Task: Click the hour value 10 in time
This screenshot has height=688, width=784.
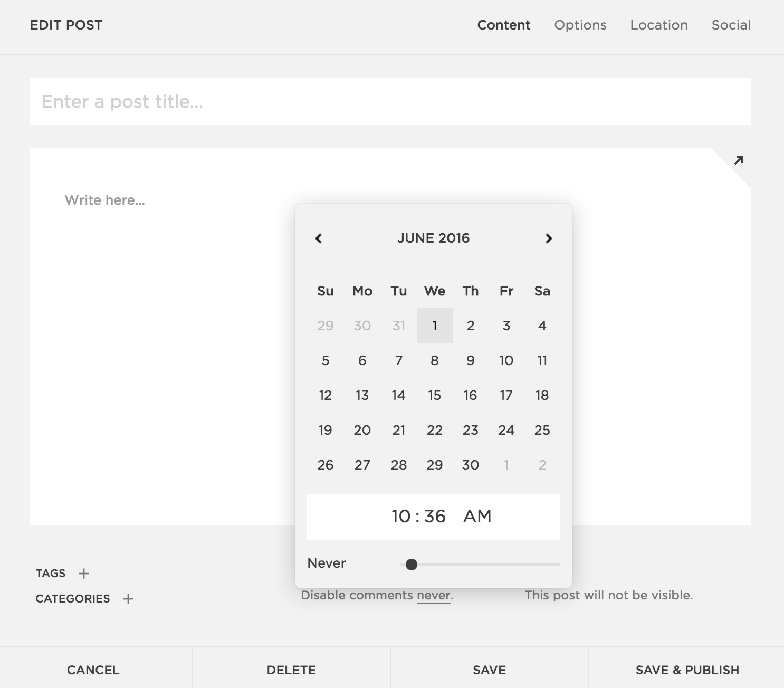Action: (x=401, y=516)
